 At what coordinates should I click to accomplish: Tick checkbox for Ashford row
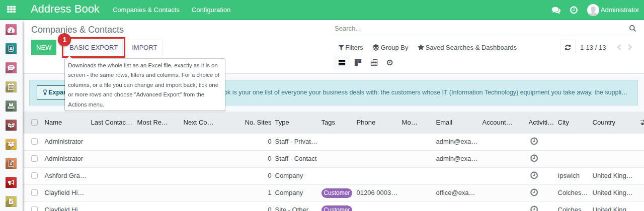pos(34,175)
